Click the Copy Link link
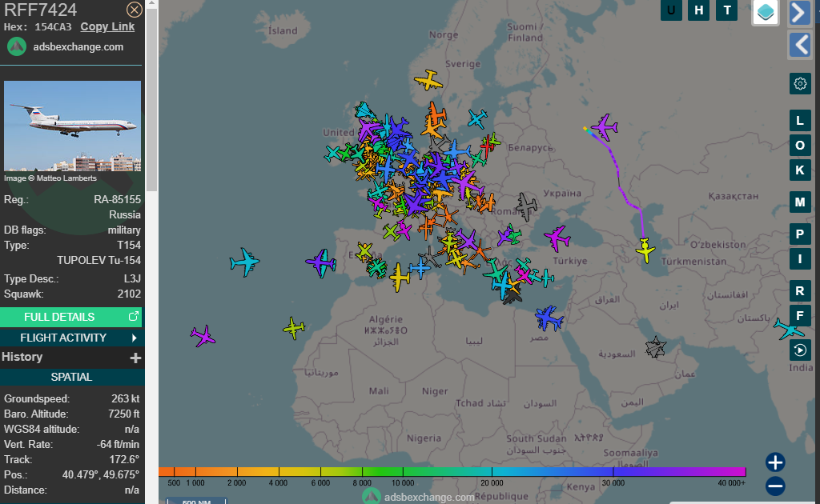The width and height of the screenshot is (820, 504). pos(107,26)
